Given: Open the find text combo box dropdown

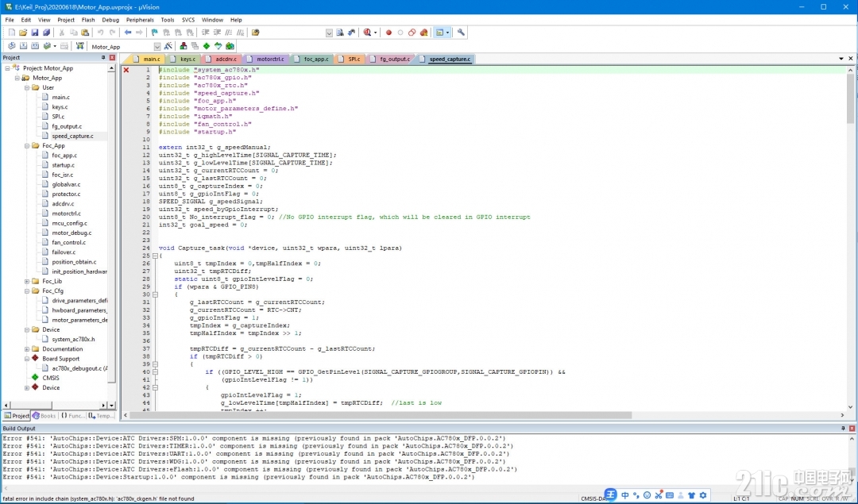Looking at the screenshot, I should 329,33.
